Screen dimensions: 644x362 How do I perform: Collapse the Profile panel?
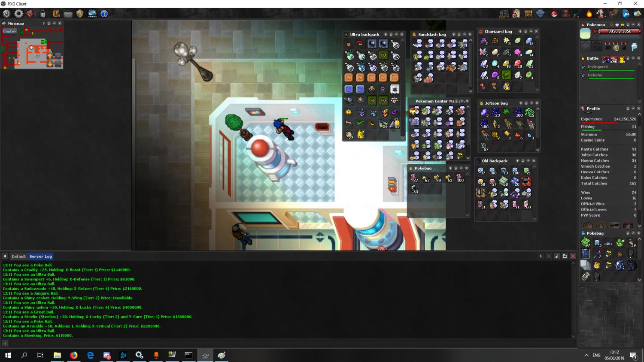pos(633,109)
